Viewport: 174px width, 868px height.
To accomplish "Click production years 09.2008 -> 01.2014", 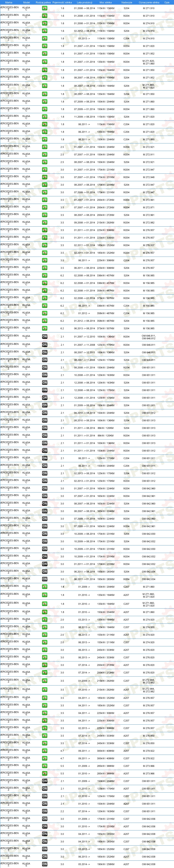I will coord(84,223).
